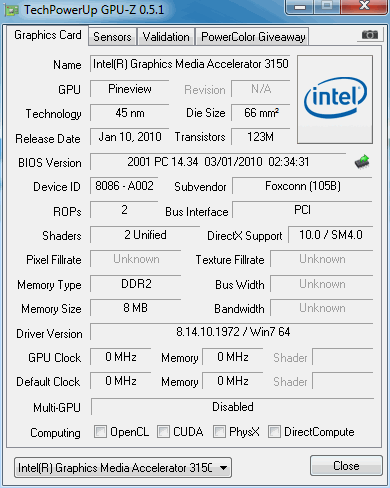Click the Memory Size value 8 MB

(136, 308)
